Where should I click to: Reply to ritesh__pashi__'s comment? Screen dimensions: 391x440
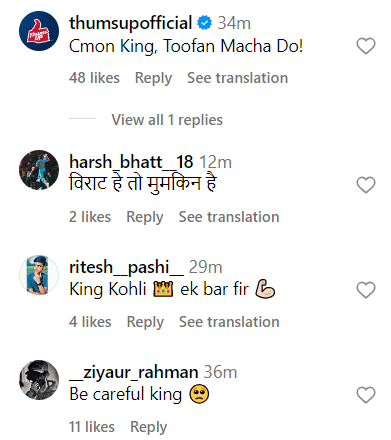coord(145,322)
